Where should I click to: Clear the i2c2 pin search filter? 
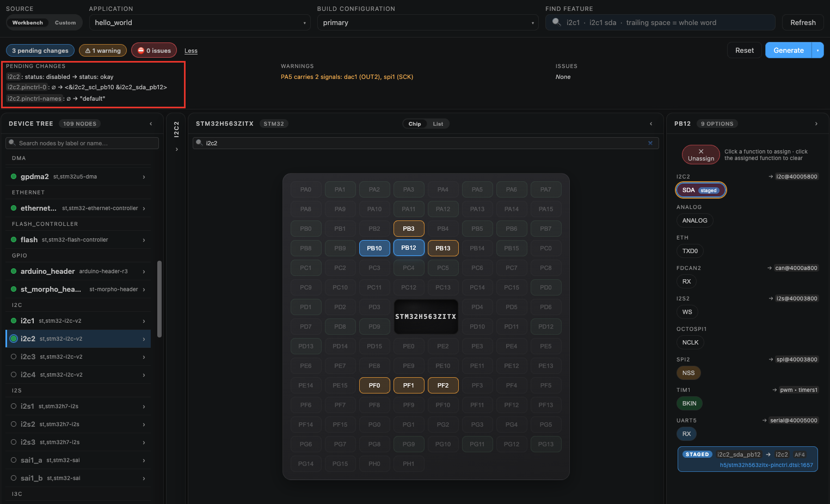pos(650,143)
